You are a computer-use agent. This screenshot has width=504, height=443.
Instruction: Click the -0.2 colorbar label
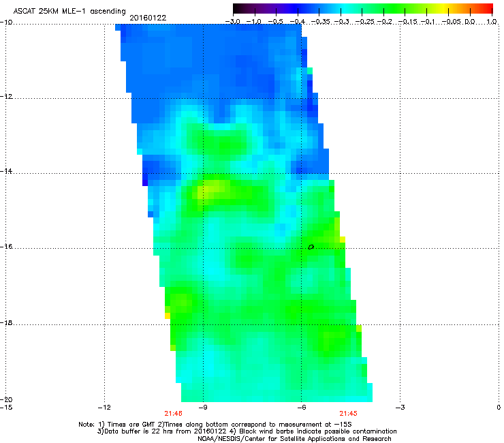[384, 22]
